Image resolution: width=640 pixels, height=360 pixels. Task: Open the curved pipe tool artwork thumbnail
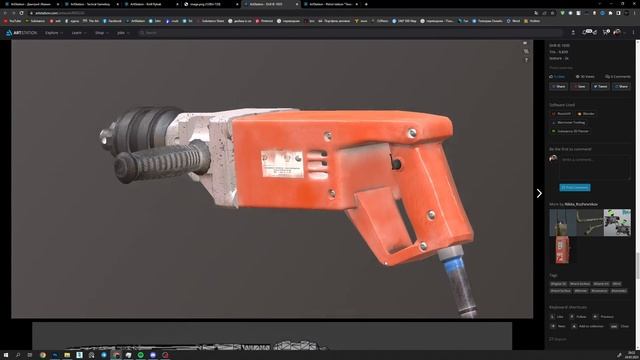[590, 222]
